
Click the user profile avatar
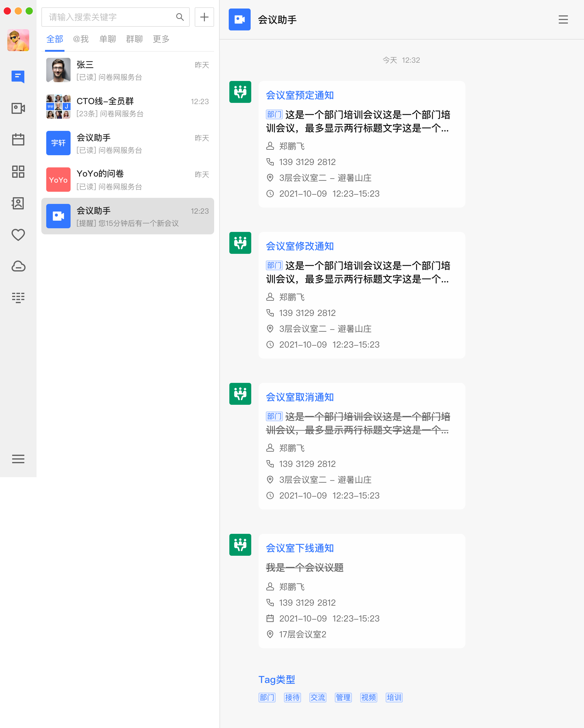pos(18,40)
